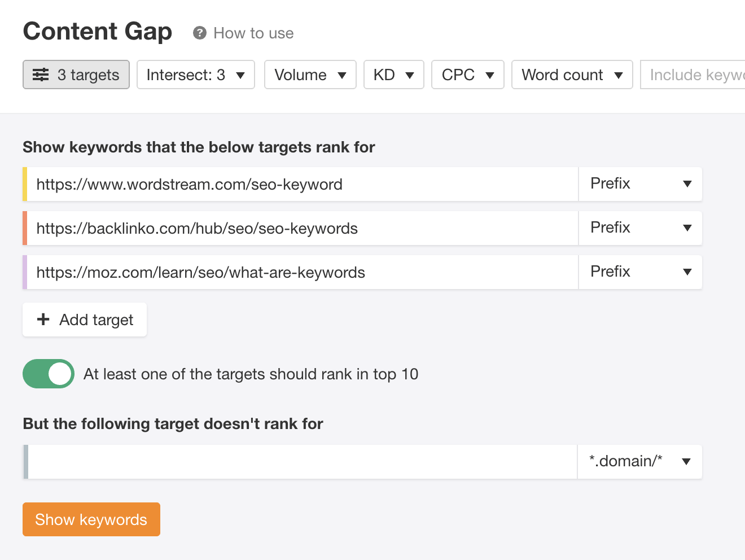Click the sliders icon on 3 targets
This screenshot has width=745, height=560.
click(x=41, y=75)
